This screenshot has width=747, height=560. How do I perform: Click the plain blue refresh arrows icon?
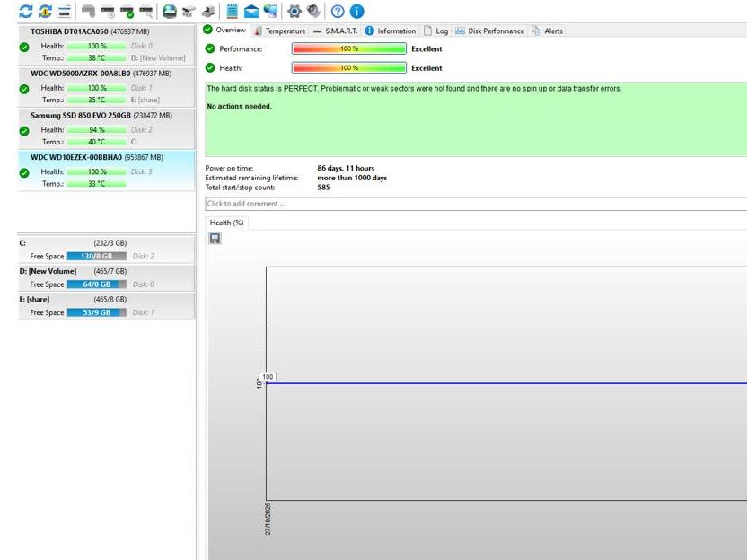coord(25,11)
